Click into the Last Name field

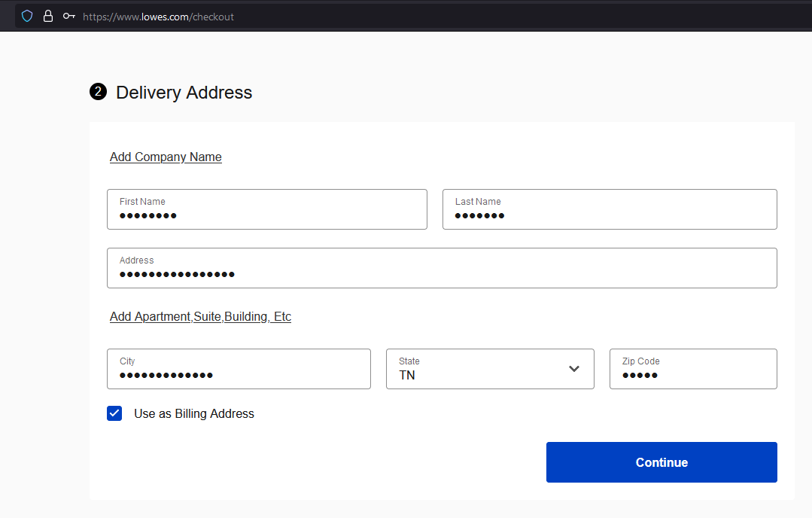pyautogui.click(x=609, y=209)
